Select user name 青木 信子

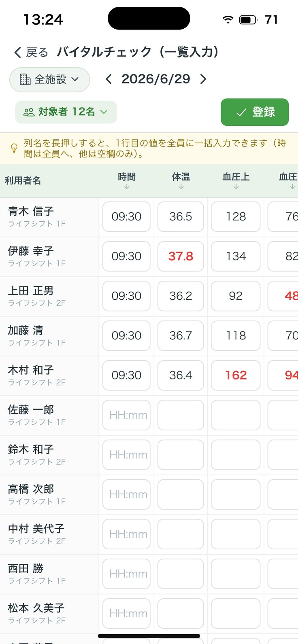click(31, 211)
